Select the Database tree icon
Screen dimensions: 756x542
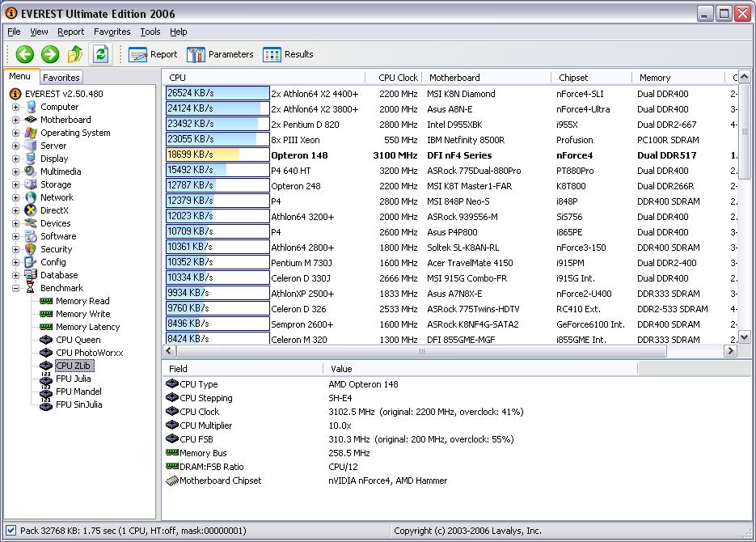point(31,275)
